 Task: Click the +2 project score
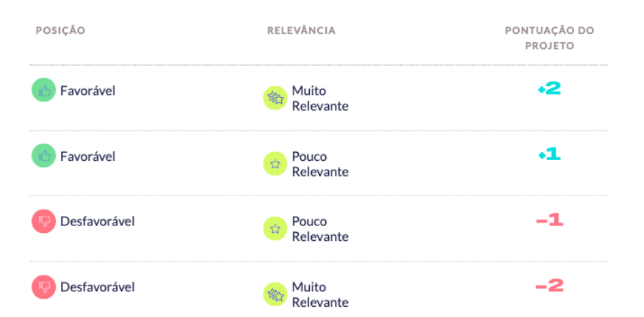(549, 89)
